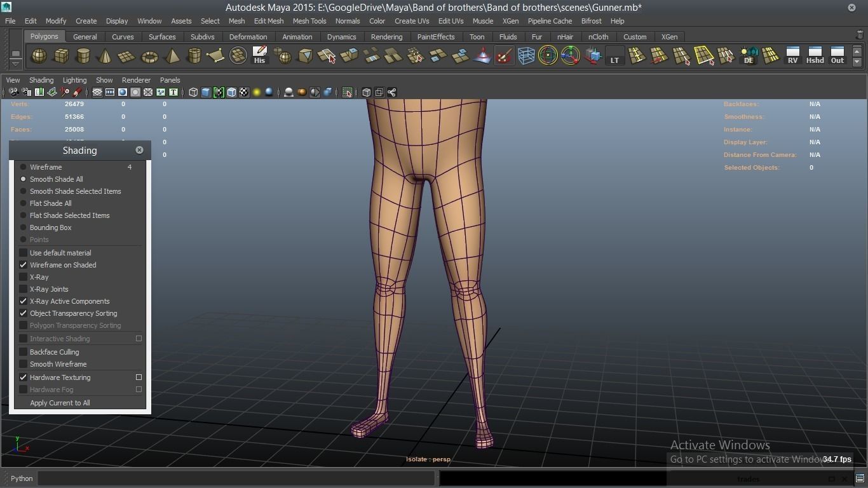Viewport: 868px width, 488px height.
Task: Open the Lighting panel menu
Action: pyautogui.click(x=74, y=80)
